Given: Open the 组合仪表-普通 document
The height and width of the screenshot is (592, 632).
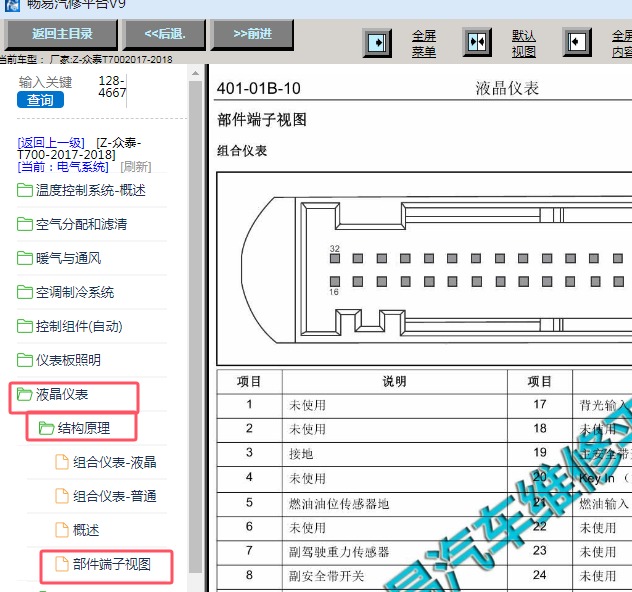Looking at the screenshot, I should [x=114, y=496].
